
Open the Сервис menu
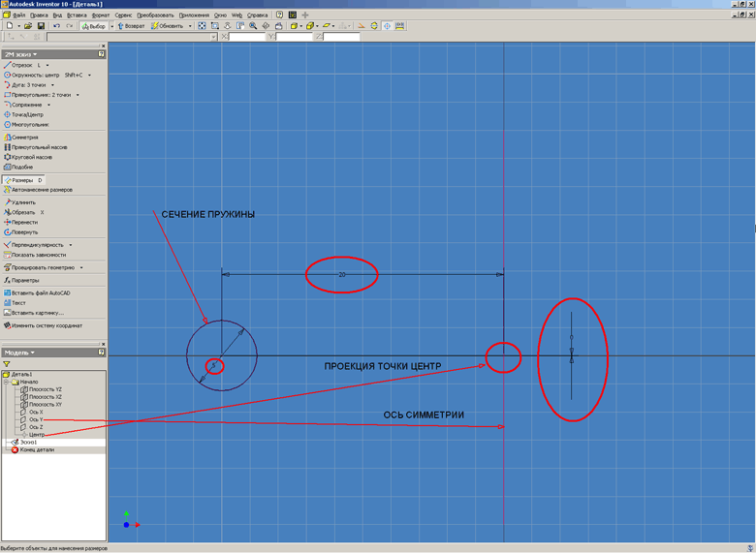pyautogui.click(x=123, y=15)
